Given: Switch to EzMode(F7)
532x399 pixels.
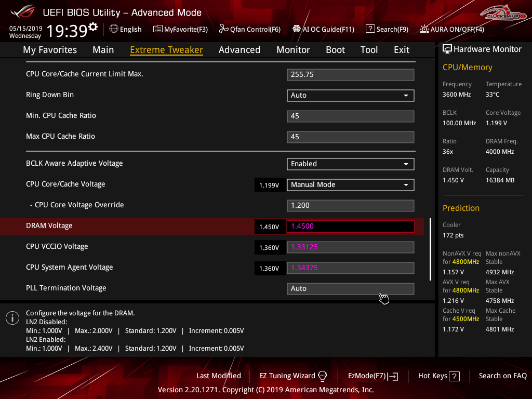Looking at the screenshot, I should tap(373, 376).
